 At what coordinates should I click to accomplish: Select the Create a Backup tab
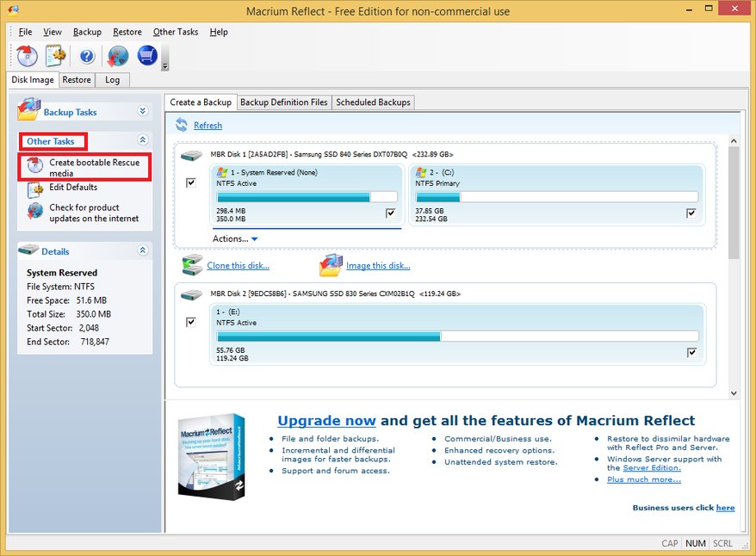tap(201, 102)
